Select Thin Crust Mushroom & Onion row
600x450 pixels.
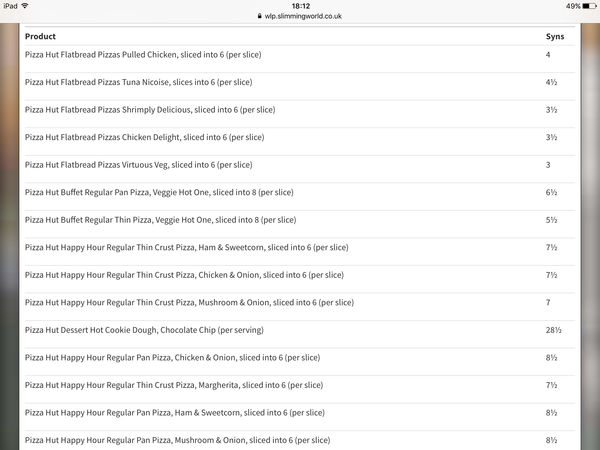[300, 307]
